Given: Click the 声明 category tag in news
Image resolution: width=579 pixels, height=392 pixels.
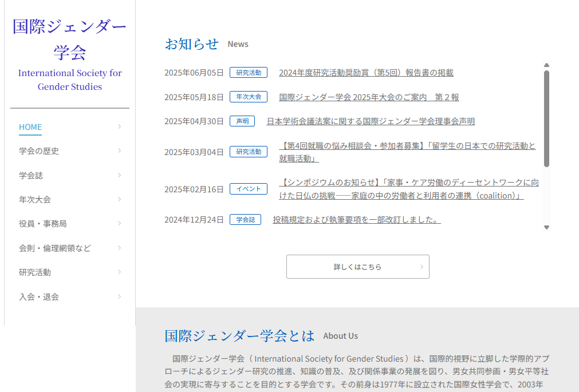Looking at the screenshot, I should (x=242, y=121).
